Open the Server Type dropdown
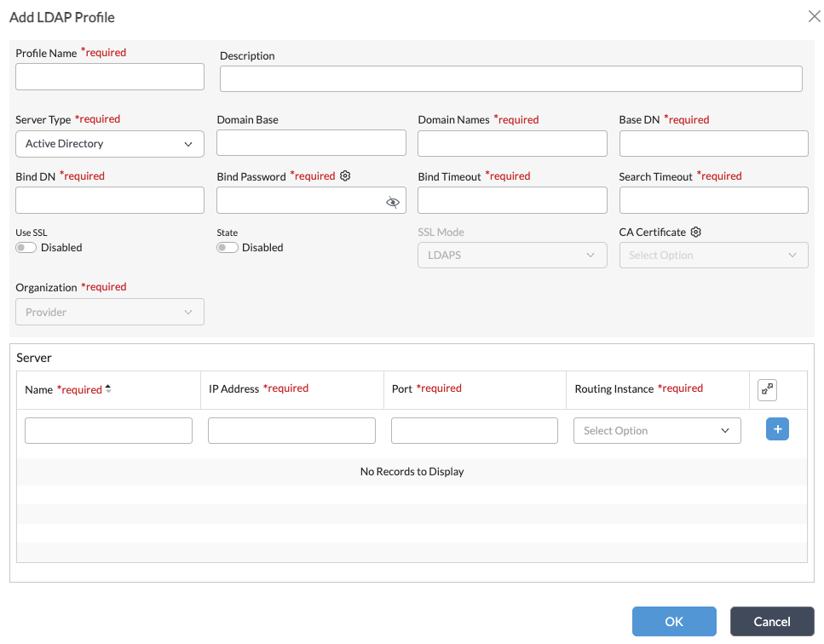The width and height of the screenshot is (824, 644). [110, 144]
